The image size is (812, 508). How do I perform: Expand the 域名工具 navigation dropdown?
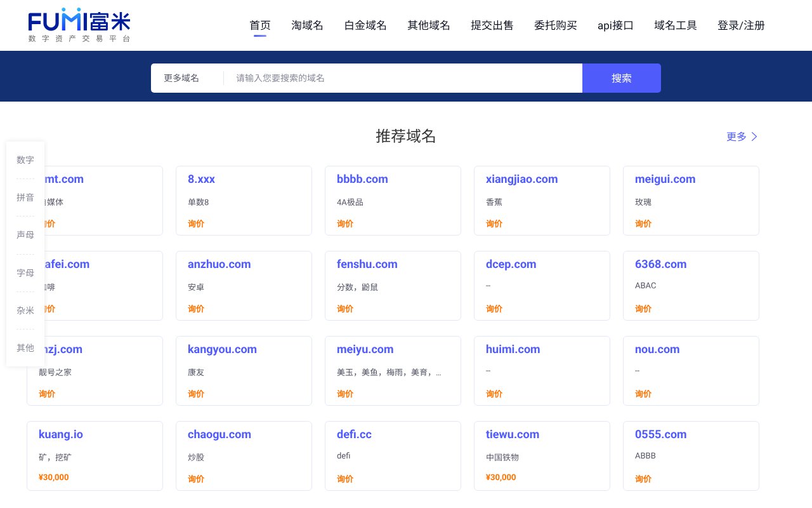click(675, 25)
